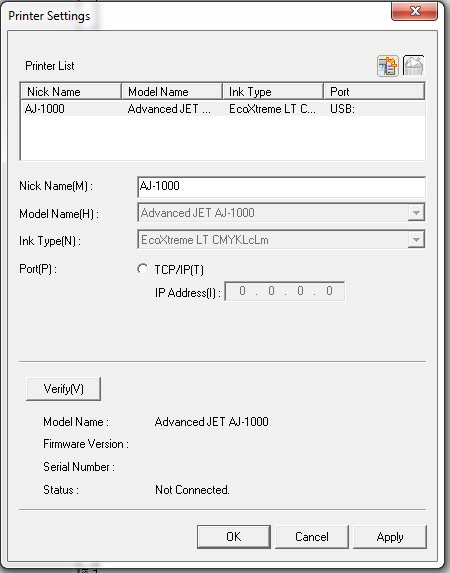Expand the Ink Type dropdown arrow
The width and height of the screenshot is (450, 573).
click(x=416, y=240)
